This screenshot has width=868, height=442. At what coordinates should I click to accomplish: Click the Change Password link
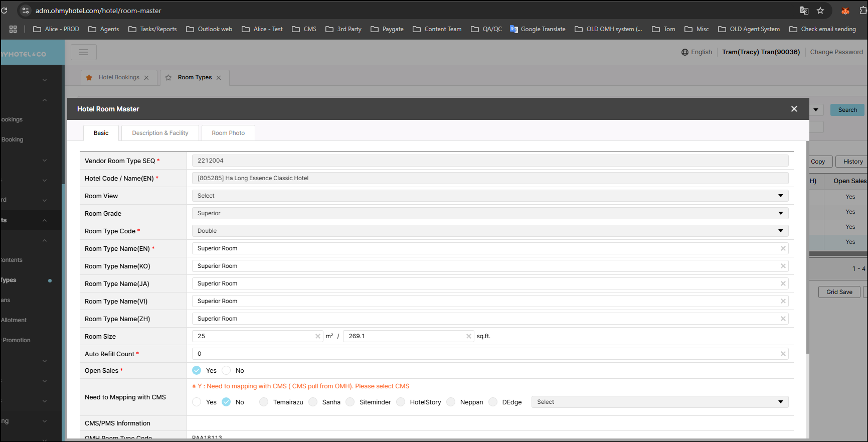coord(836,52)
